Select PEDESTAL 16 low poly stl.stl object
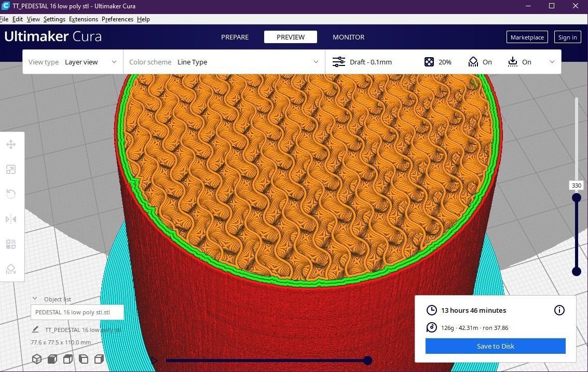Image resolution: width=588 pixels, height=372 pixels. (77, 312)
